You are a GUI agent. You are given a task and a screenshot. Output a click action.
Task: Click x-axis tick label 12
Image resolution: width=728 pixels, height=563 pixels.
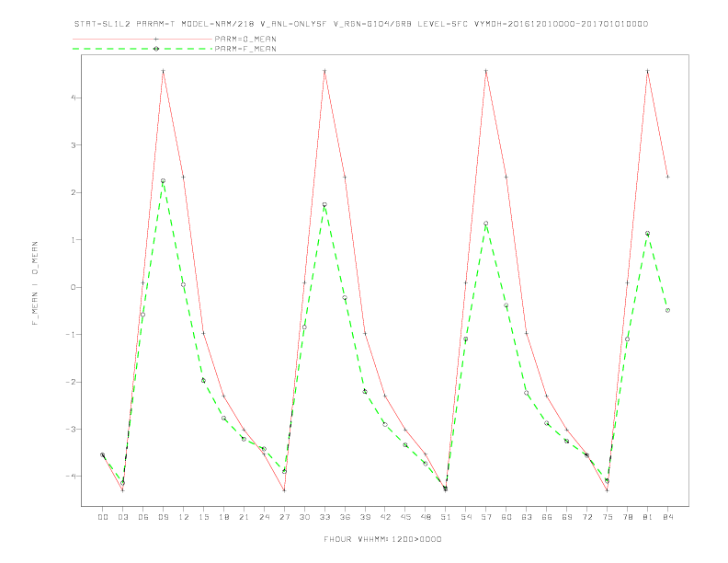tap(184, 517)
